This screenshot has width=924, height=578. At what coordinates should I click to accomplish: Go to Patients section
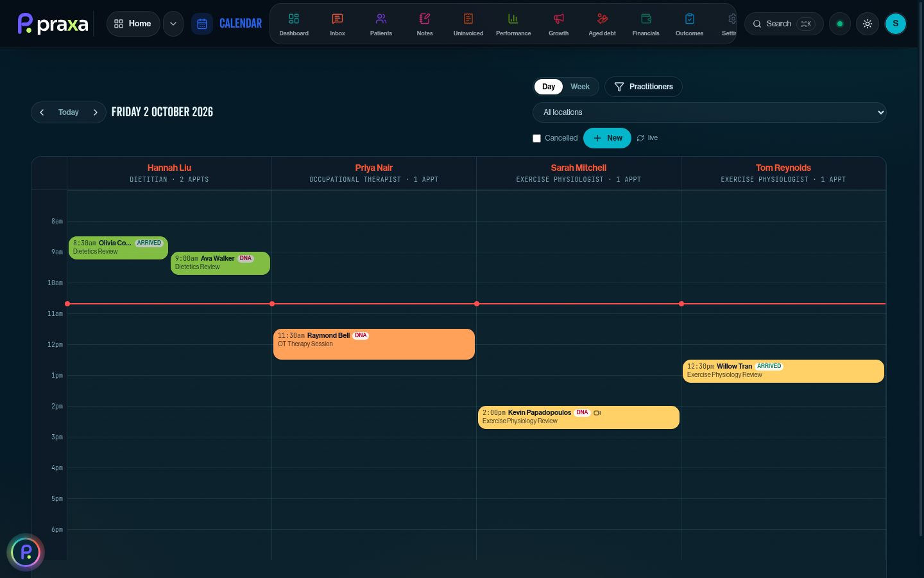381,24
